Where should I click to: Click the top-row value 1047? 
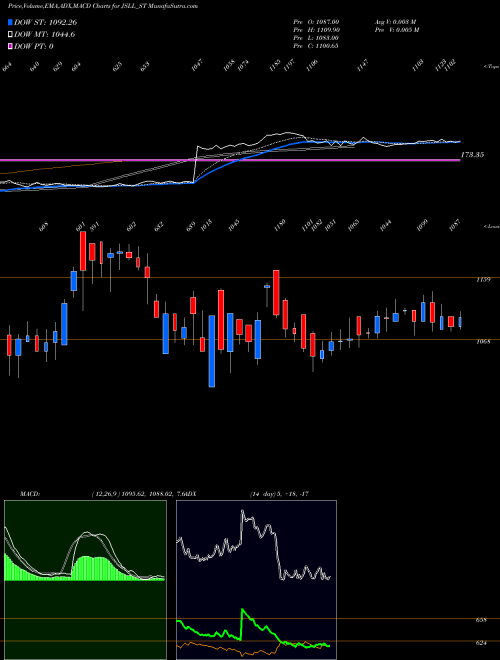click(197, 65)
